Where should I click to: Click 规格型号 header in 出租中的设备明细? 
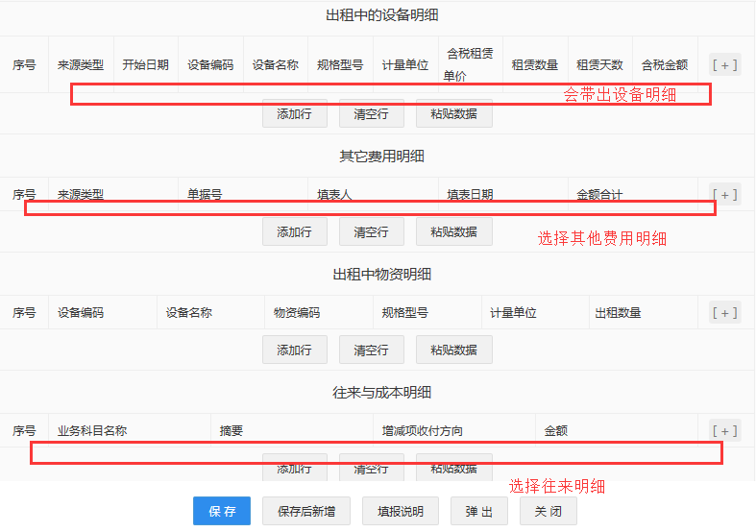tap(340, 65)
